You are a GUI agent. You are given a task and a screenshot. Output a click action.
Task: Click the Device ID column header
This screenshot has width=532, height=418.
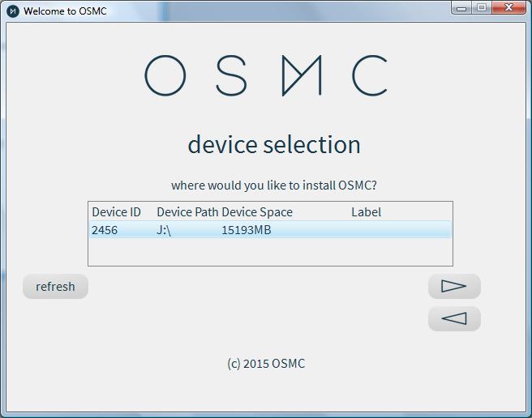pyautogui.click(x=116, y=212)
